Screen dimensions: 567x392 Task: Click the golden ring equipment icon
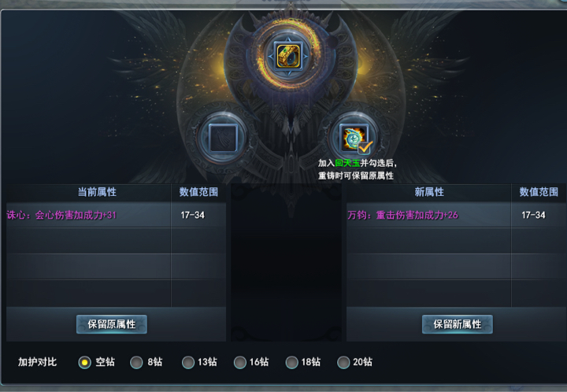click(288, 57)
